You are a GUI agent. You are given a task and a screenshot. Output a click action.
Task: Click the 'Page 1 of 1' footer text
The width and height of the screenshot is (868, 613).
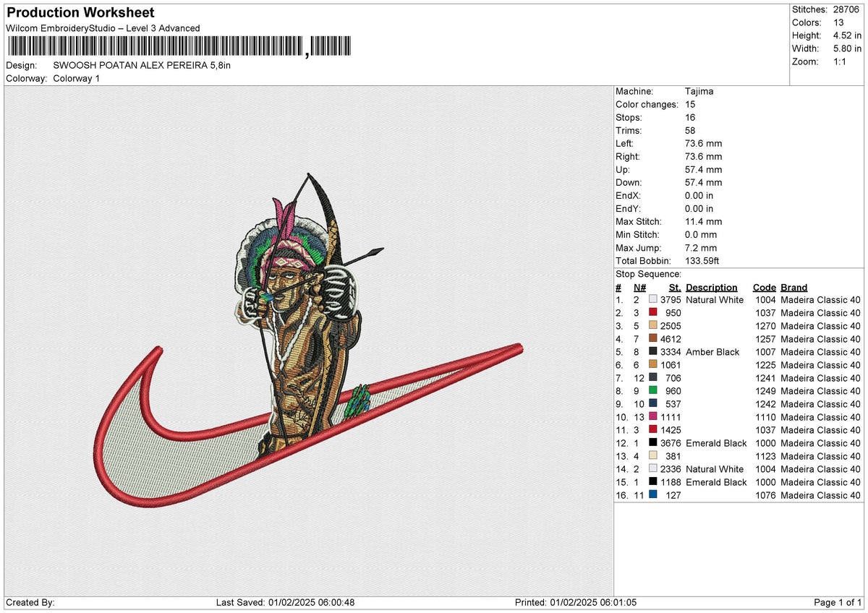coord(838,602)
